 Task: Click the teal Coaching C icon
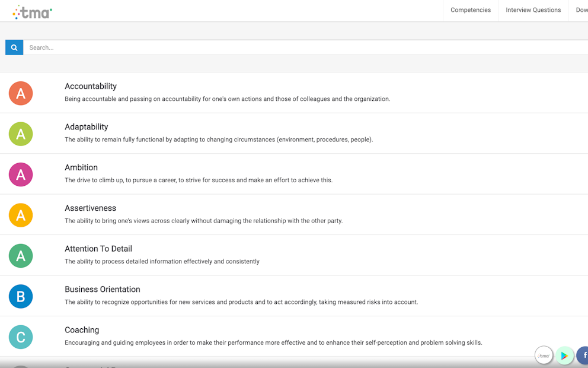tap(21, 337)
